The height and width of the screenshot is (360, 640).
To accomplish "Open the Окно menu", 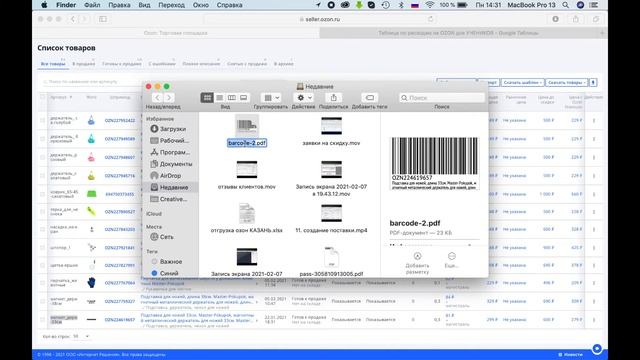I will [x=200, y=5].
